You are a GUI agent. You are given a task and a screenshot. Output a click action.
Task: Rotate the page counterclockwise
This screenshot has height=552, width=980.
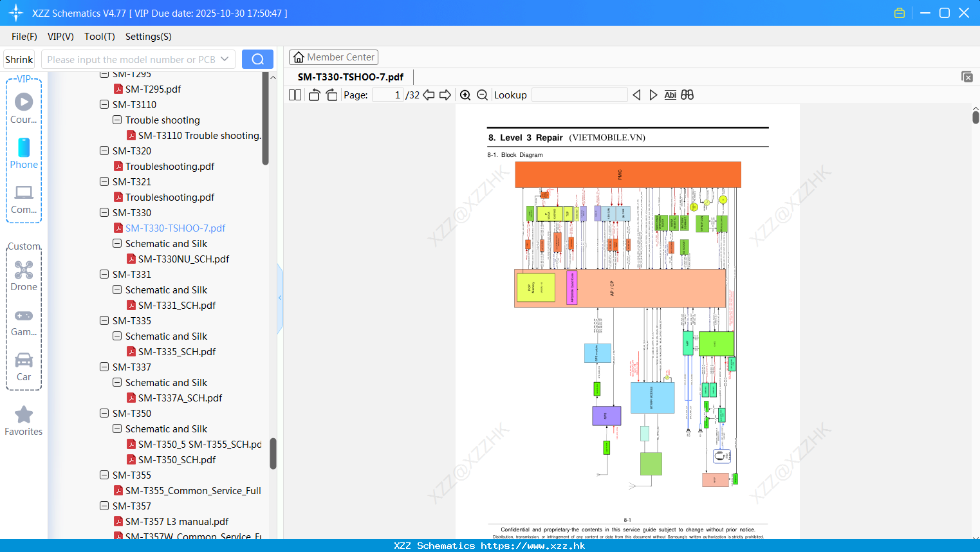(x=314, y=95)
